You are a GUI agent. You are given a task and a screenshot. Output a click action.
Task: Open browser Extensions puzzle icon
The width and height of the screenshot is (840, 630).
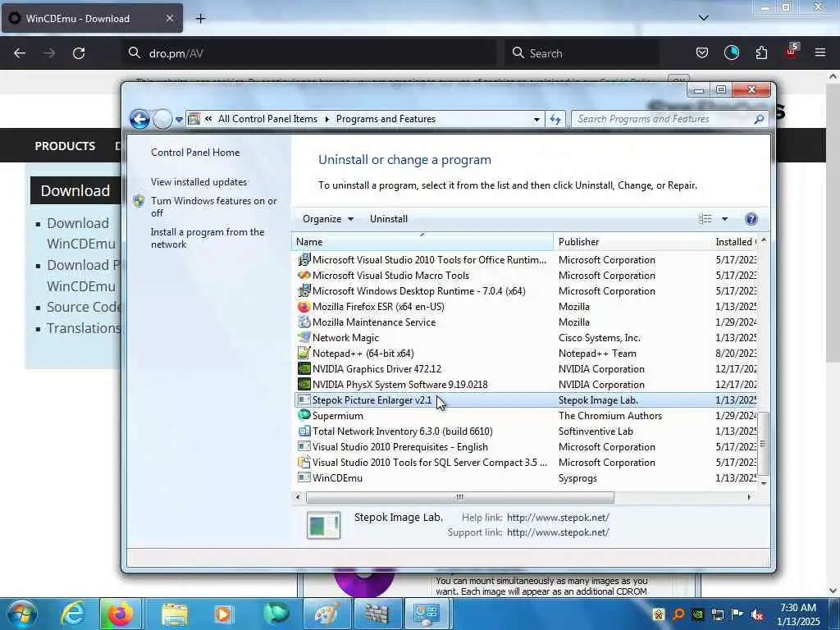coord(761,52)
